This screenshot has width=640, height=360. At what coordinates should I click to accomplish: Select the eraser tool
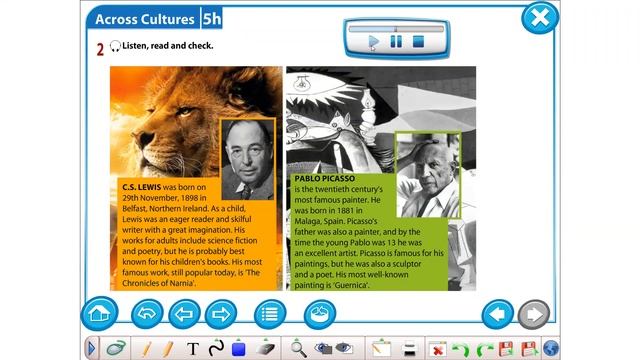265,349
